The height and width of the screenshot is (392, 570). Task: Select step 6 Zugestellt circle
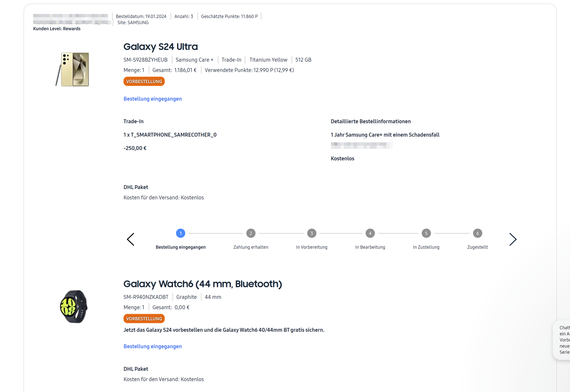477,233
